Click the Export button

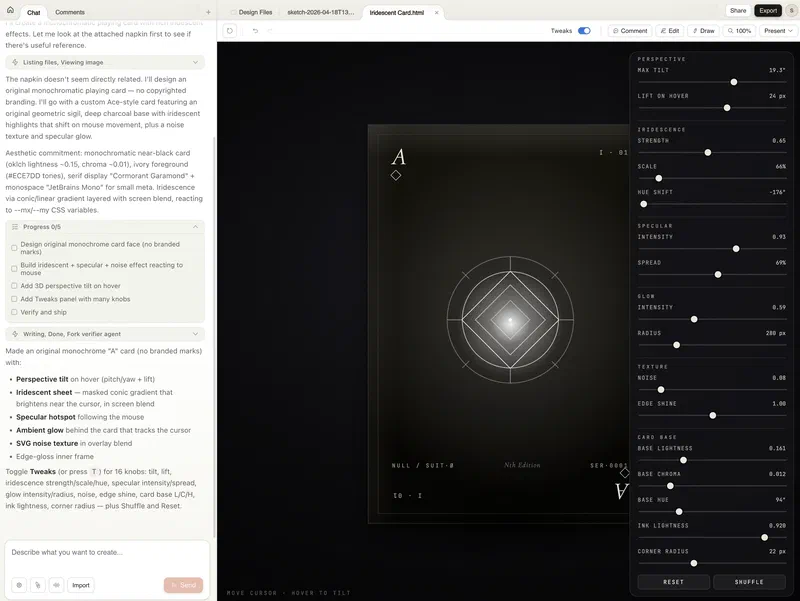click(x=768, y=11)
